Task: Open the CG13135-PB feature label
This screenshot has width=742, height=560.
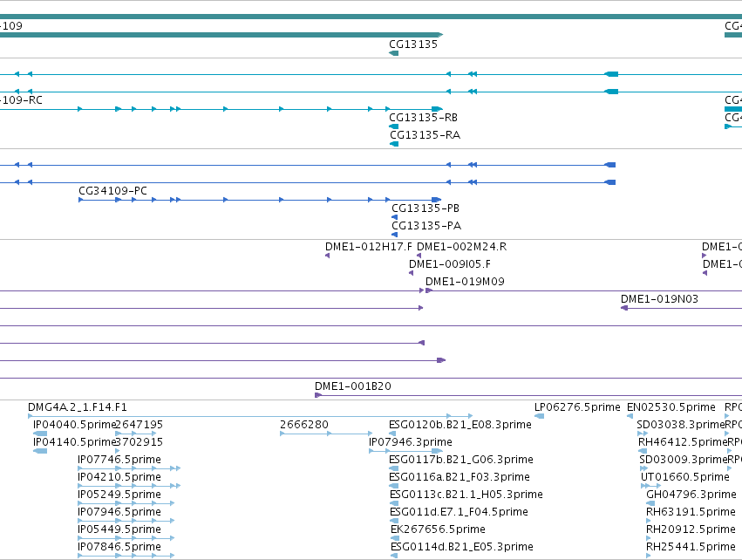Action: 425,208
